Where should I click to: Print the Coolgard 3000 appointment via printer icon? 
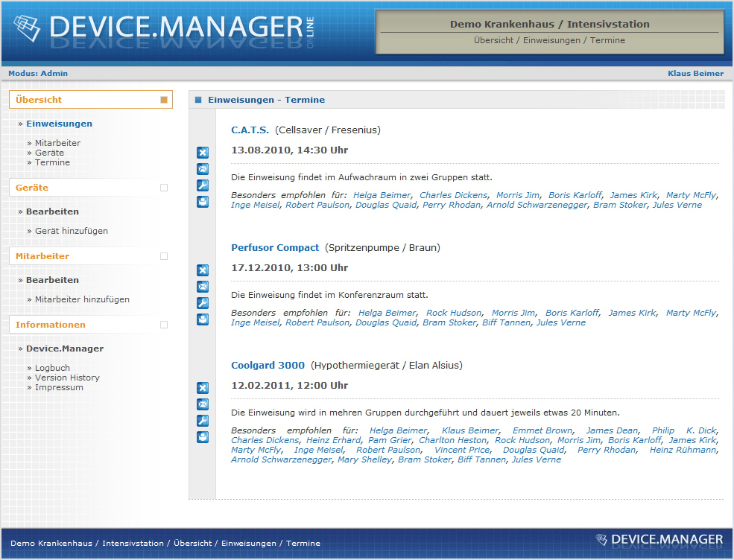click(x=203, y=437)
